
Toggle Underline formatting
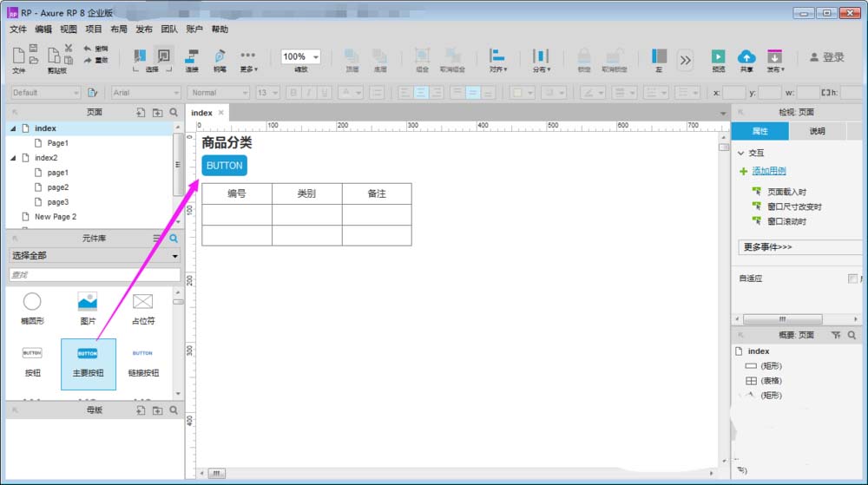click(325, 92)
